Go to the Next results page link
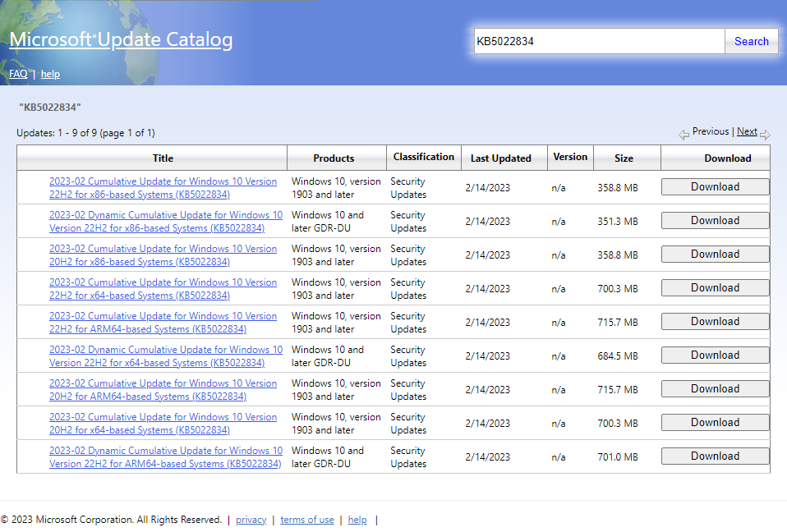787x532 pixels. click(747, 131)
